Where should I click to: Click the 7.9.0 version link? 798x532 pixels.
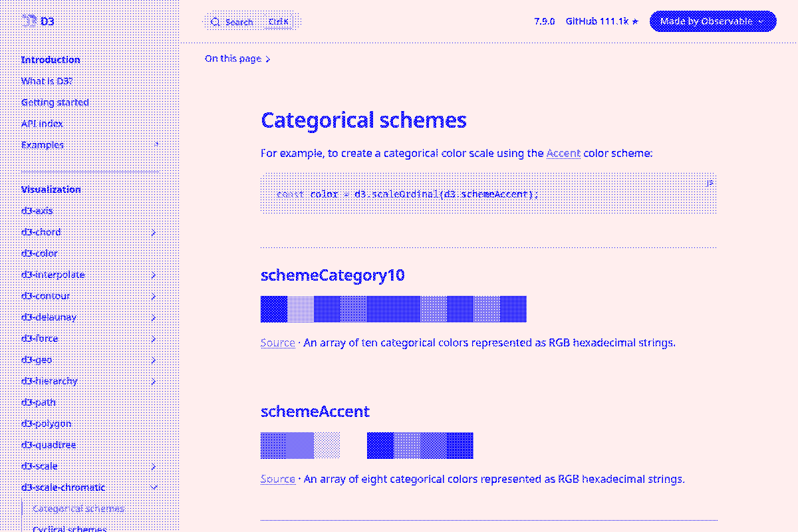pyautogui.click(x=544, y=21)
